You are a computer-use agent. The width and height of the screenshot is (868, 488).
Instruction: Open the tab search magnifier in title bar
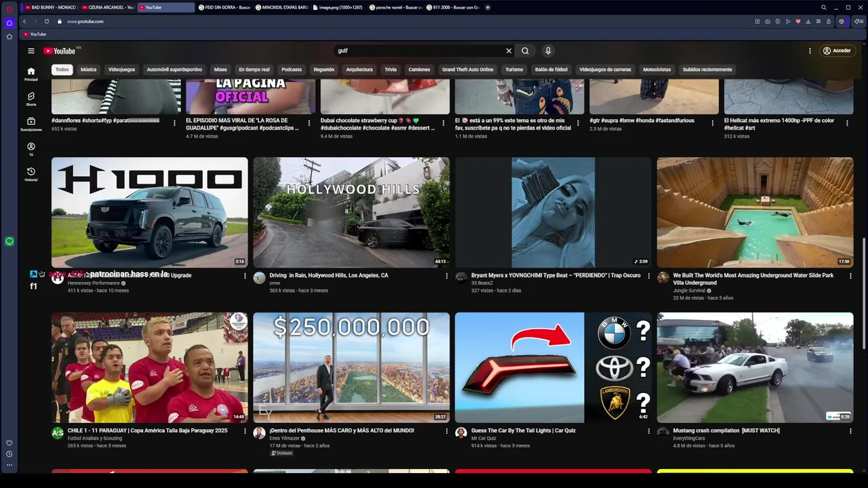824,7
